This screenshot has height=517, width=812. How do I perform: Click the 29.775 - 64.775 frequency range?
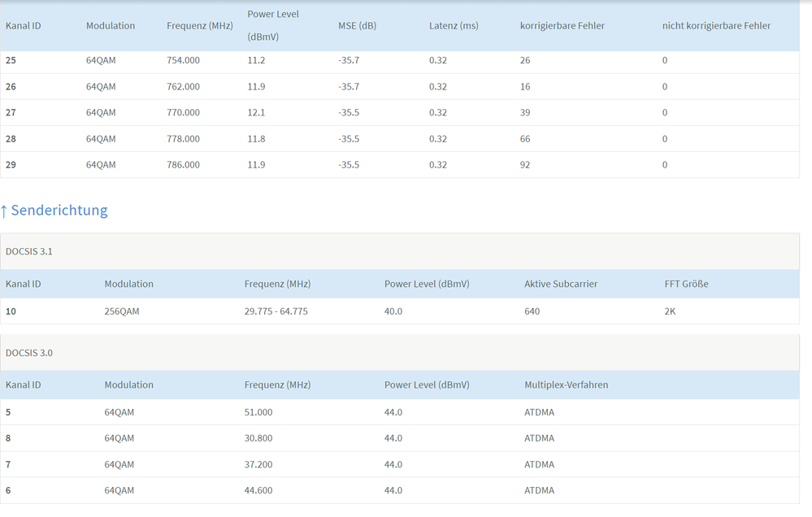pos(276,311)
